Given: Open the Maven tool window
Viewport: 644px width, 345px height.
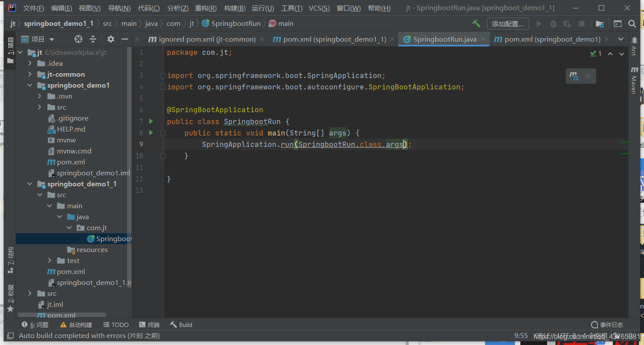Looking at the screenshot, I should [634, 80].
